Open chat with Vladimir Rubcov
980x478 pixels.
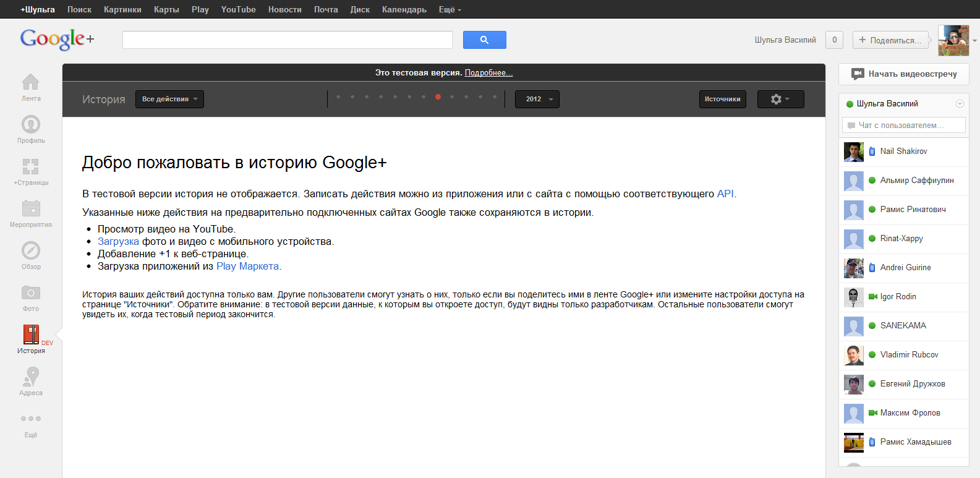pos(904,356)
